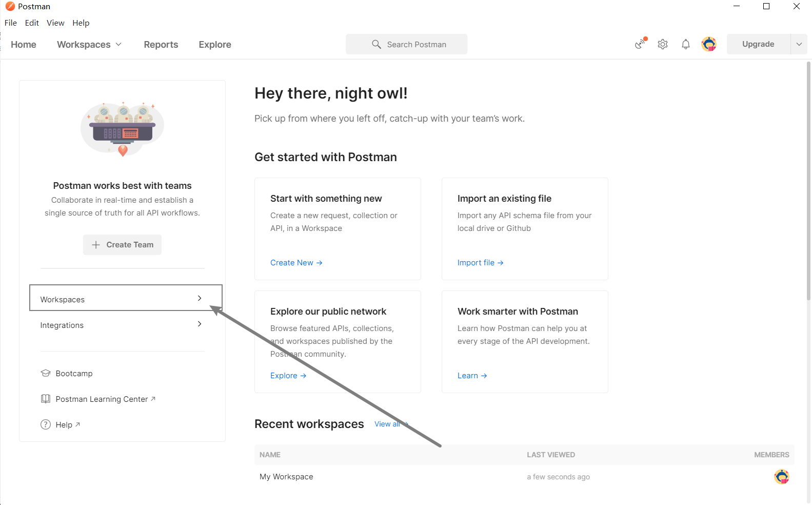812x505 pixels.
Task: Click the LAST VIEWED column header
Action: (x=551, y=455)
